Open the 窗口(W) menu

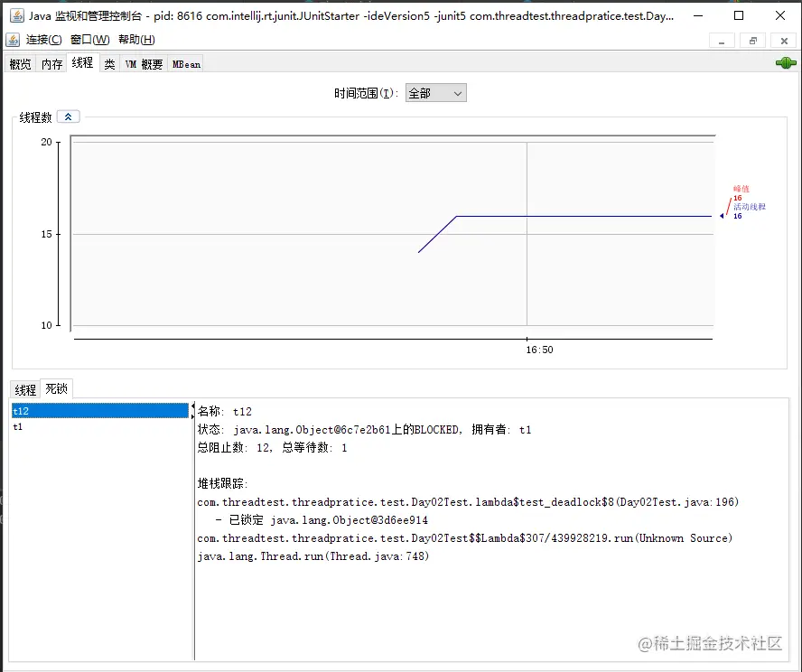click(x=90, y=40)
